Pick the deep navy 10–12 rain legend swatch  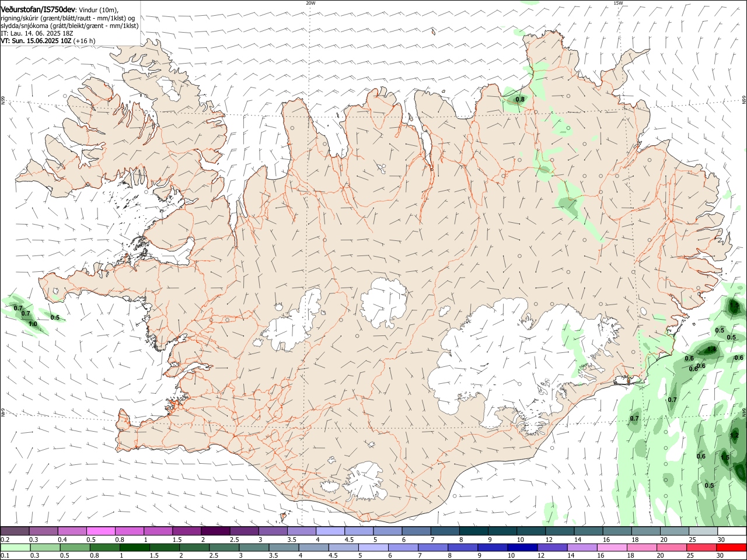coord(522,548)
